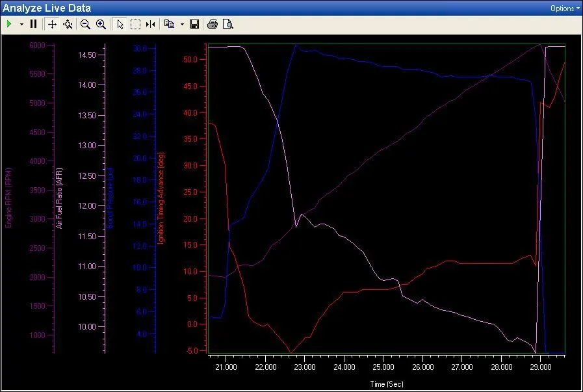Screen dimensions: 583x392
Task: Save the chart with the floppy icon
Action: [194, 24]
